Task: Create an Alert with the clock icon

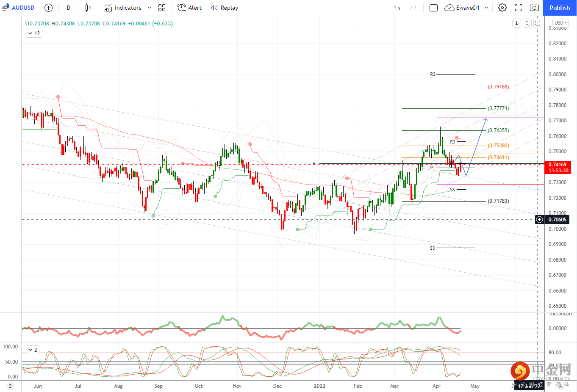Action: pos(189,8)
